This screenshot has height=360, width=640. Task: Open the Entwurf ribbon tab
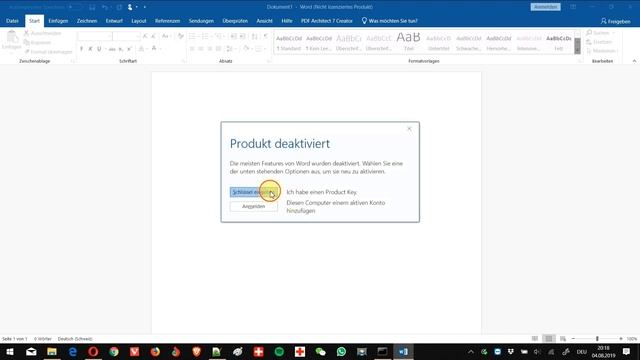point(114,21)
